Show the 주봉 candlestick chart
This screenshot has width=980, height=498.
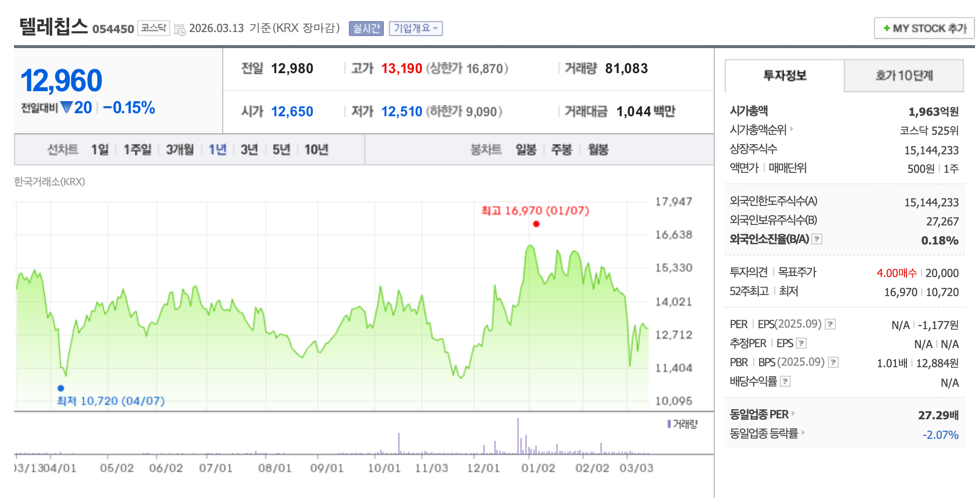point(562,149)
